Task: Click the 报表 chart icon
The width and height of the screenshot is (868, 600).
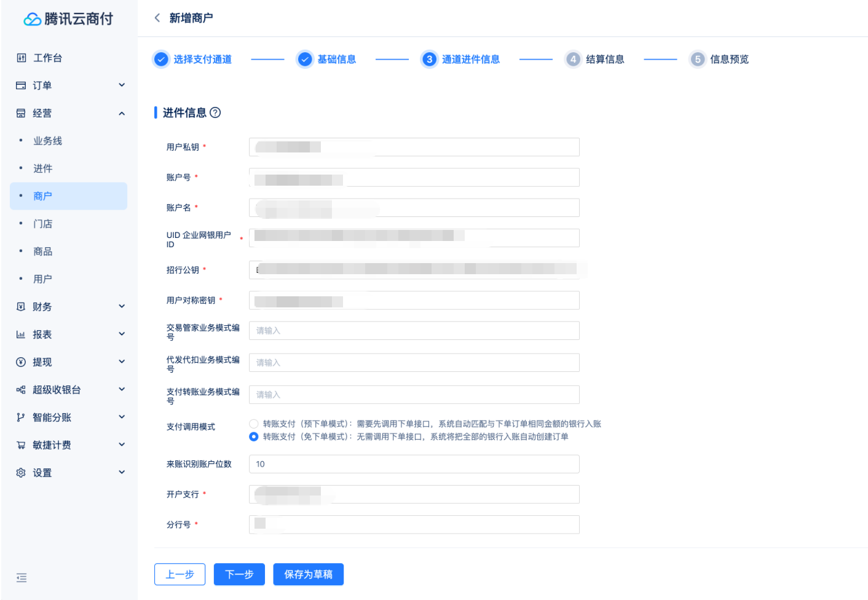Action: point(21,334)
